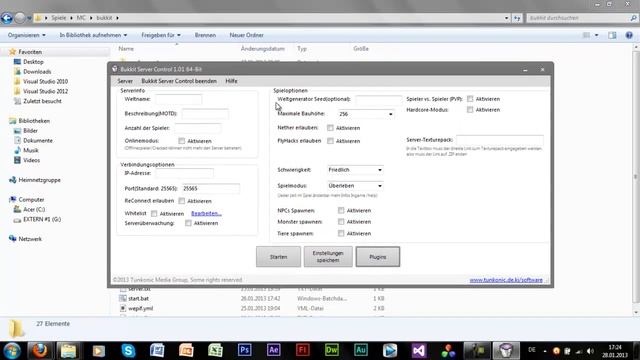Expand In Bibliothek aufnehmen dropdown
The height and width of the screenshot is (360, 640).
point(93,35)
